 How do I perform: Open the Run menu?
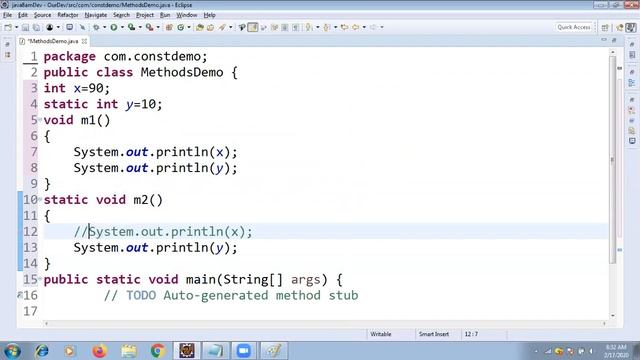click(x=165, y=15)
